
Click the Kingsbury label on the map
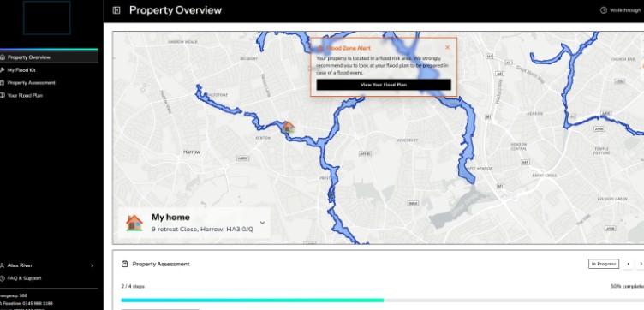pyautogui.click(x=408, y=140)
